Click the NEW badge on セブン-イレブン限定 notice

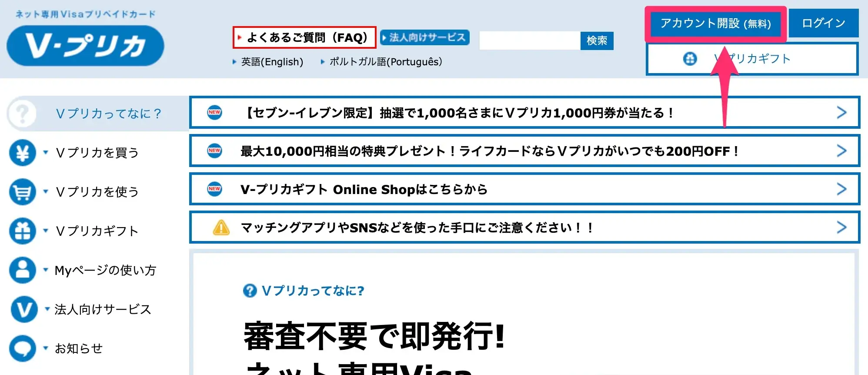tap(214, 112)
